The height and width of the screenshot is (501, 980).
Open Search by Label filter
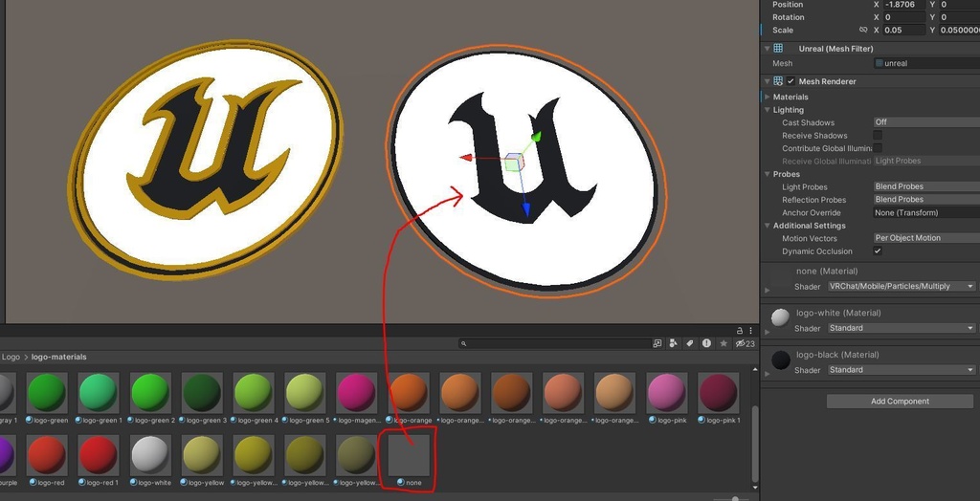tap(690, 343)
